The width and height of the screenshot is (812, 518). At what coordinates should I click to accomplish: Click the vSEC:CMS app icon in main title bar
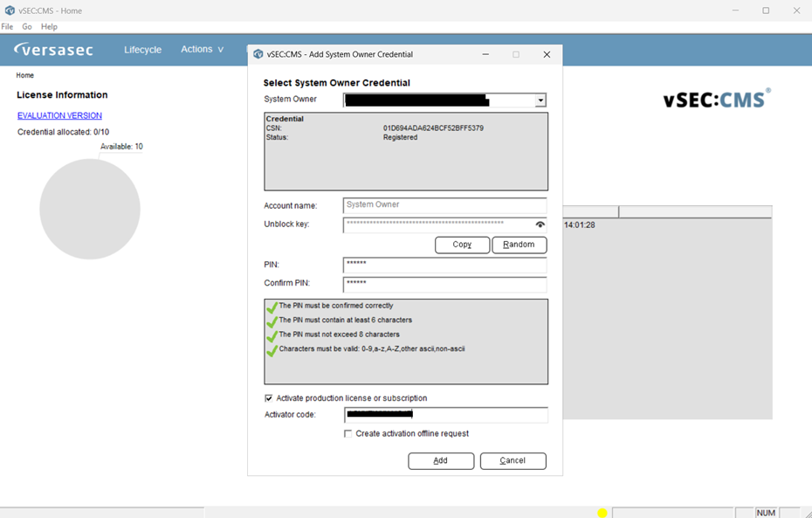pyautogui.click(x=10, y=10)
